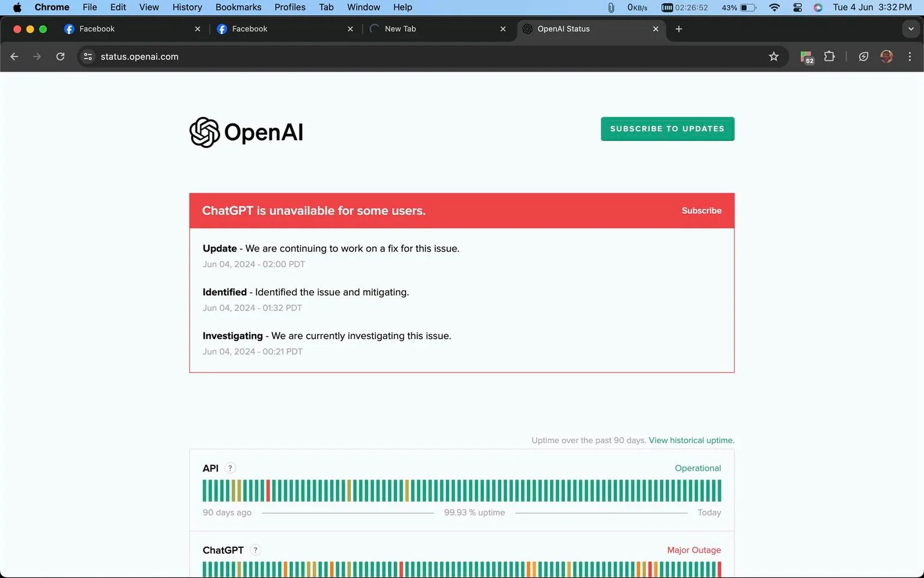Select the OpenAI Status tab

[x=591, y=29]
